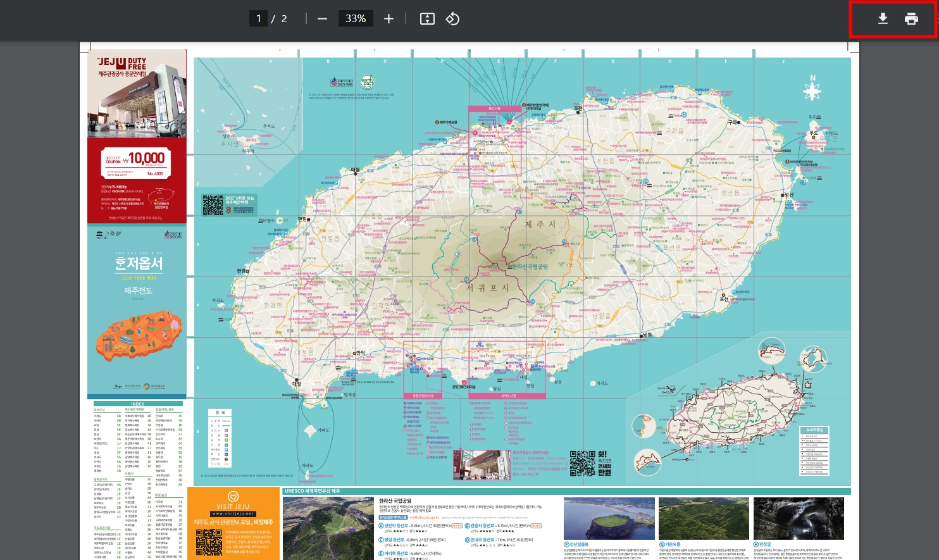
Task: Click the Jeju Duty Free advertisement image
Action: click(x=137, y=94)
